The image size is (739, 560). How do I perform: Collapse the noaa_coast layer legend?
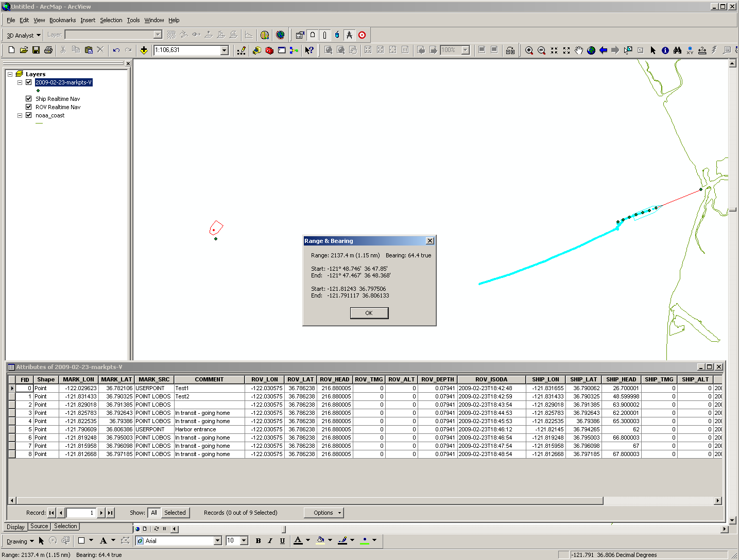(20, 115)
